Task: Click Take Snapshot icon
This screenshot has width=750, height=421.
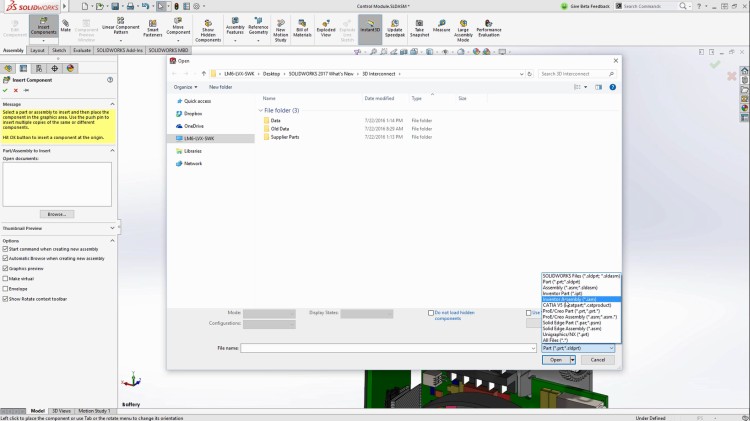Action: [419, 29]
